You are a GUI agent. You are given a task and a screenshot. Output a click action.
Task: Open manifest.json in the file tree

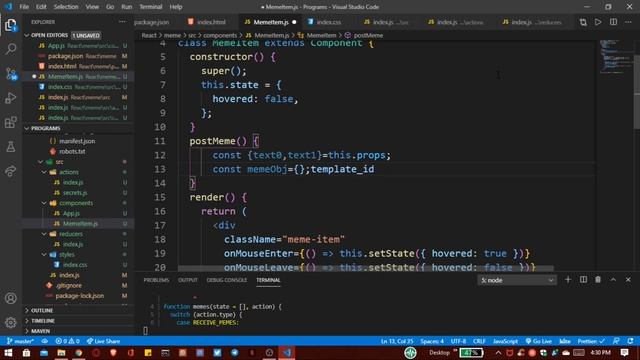click(x=77, y=141)
